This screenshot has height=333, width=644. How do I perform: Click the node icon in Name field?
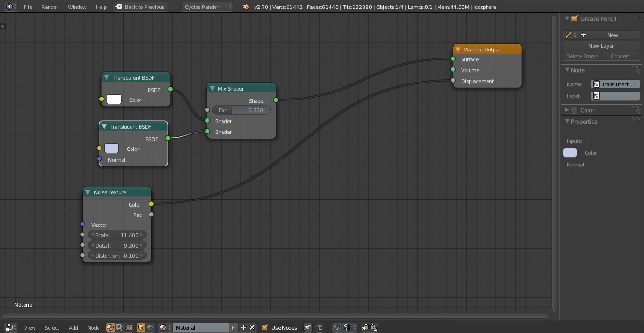pyautogui.click(x=596, y=84)
